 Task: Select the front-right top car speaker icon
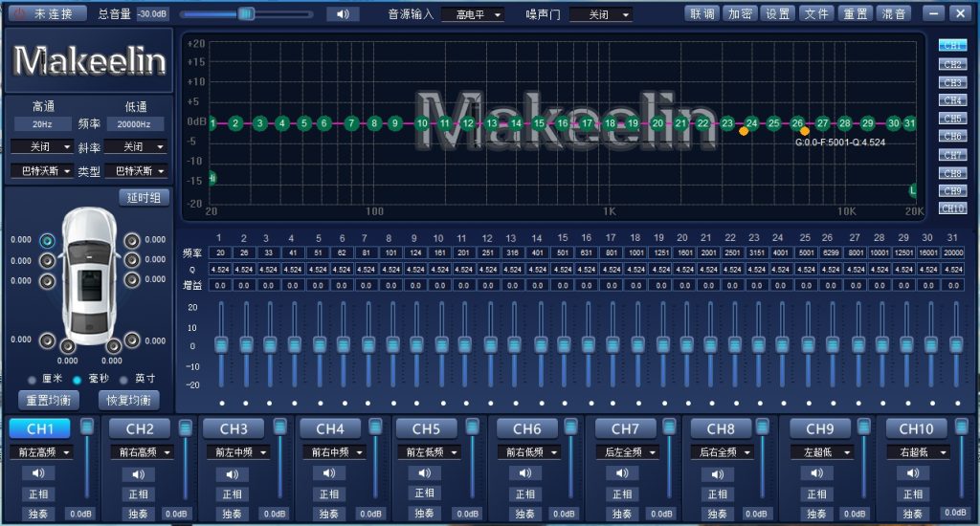pyautogui.click(x=132, y=240)
